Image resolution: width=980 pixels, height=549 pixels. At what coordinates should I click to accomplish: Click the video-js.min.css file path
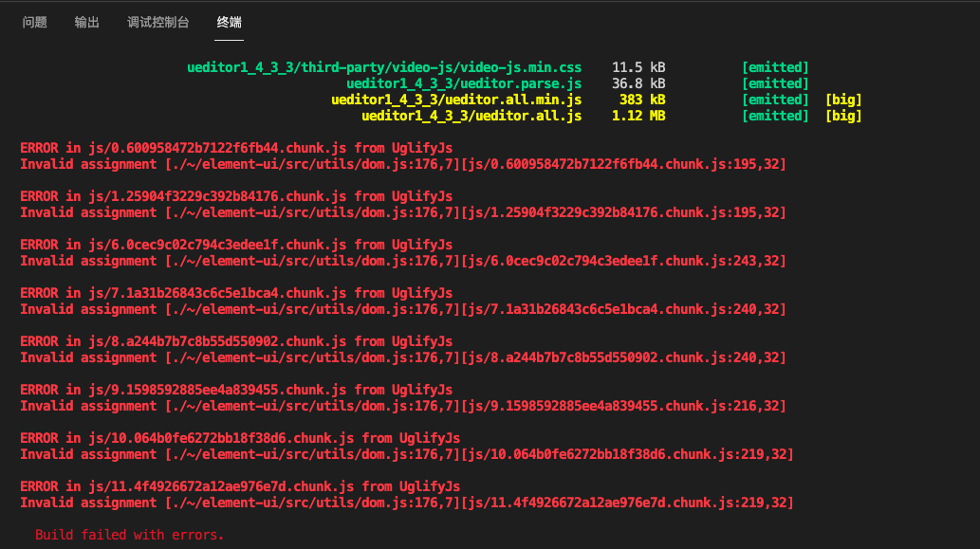click(384, 67)
